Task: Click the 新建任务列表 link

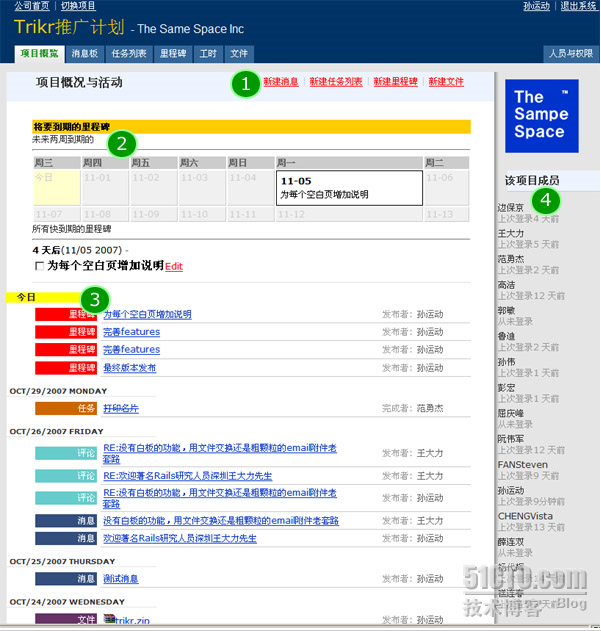Action: 336,82
